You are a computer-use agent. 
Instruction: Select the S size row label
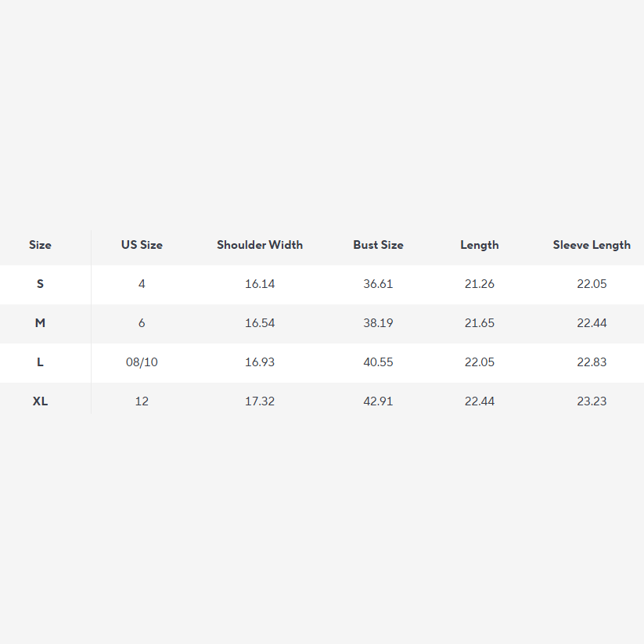pos(40,284)
